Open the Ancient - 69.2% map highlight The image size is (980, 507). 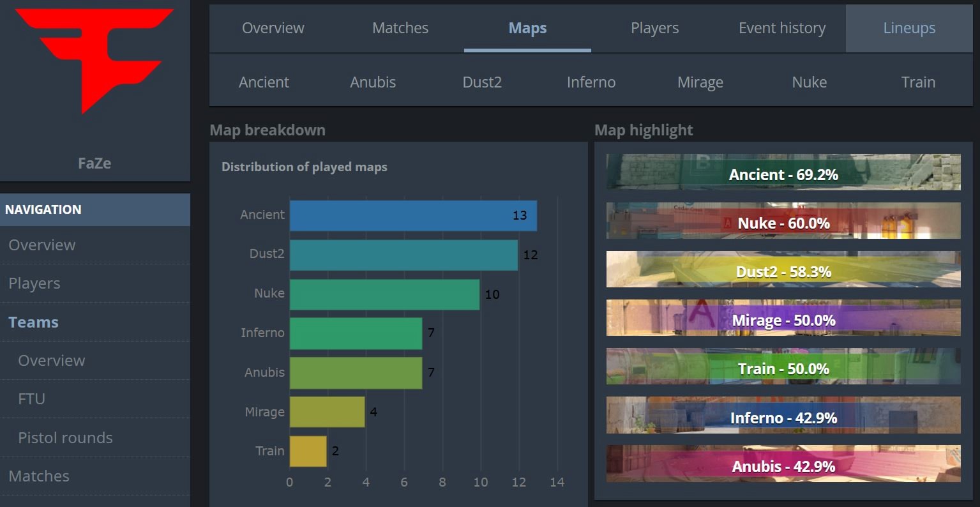coord(783,172)
